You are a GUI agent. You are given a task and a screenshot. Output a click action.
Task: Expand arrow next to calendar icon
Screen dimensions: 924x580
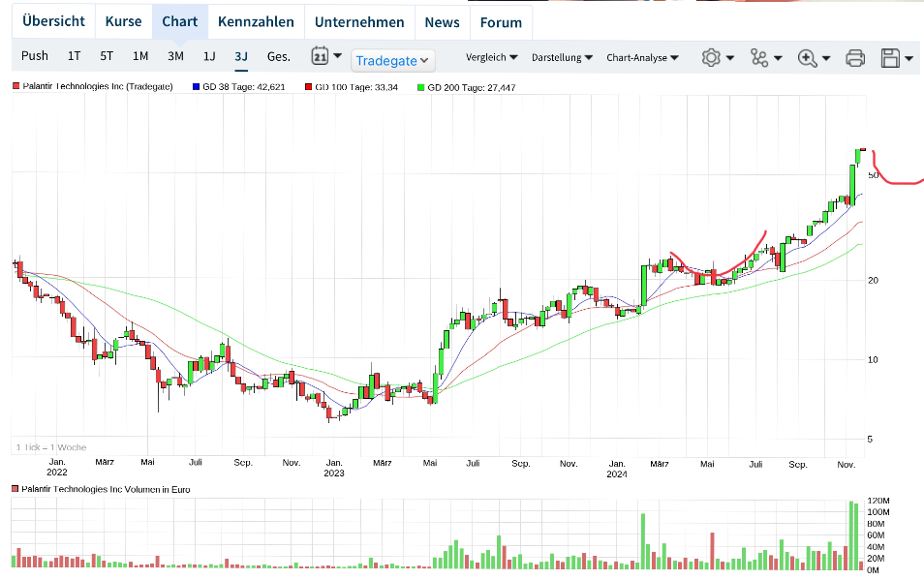(x=338, y=55)
